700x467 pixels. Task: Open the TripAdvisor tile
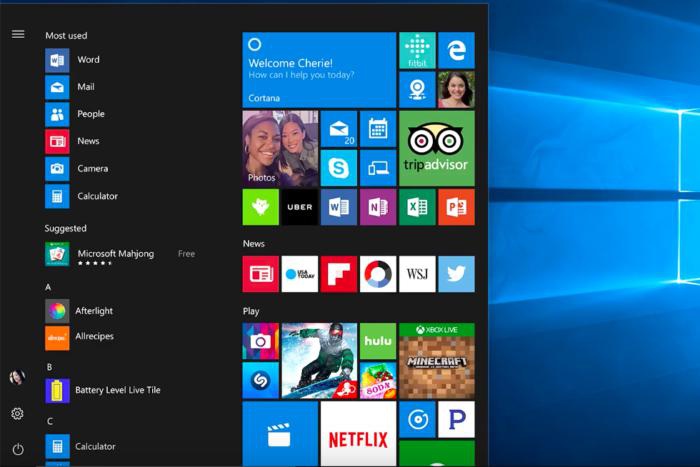(436, 148)
